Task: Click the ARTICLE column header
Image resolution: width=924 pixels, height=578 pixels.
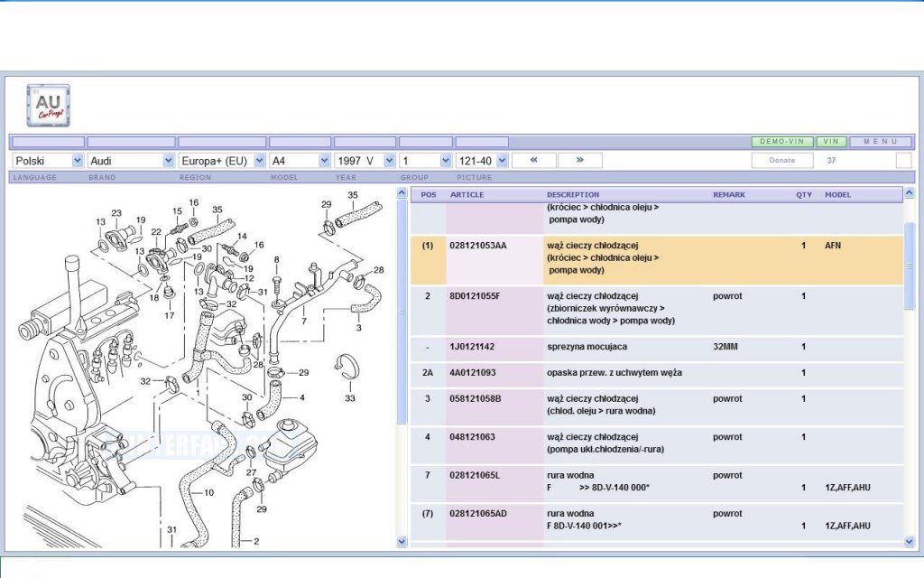Action: (x=467, y=195)
